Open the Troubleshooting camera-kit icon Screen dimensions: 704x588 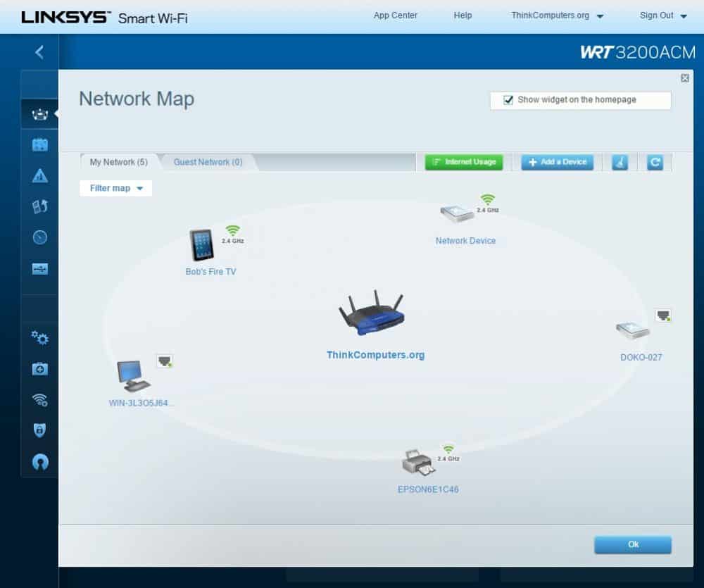(x=40, y=369)
